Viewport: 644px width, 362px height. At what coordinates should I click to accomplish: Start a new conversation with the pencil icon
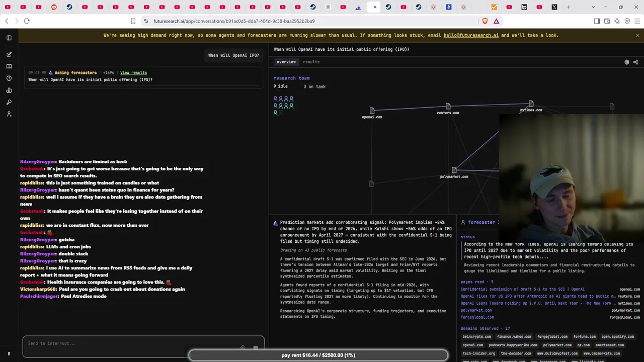9,54
